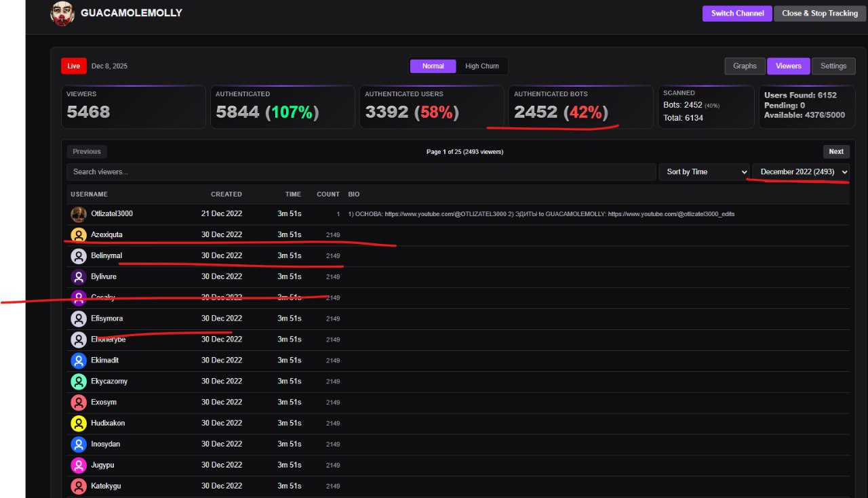This screenshot has width=868, height=498.
Task: Click Ekycazomy's green avatar icon
Action: 79,382
